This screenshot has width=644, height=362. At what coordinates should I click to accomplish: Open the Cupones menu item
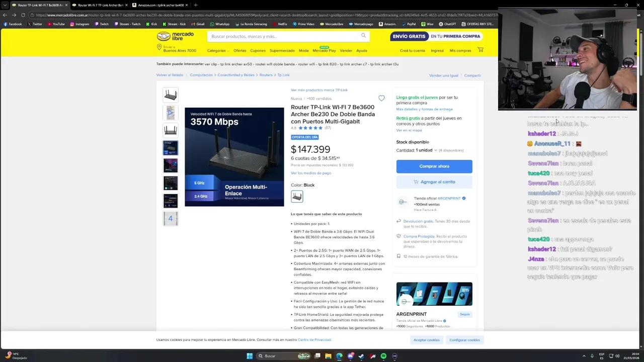coord(258,50)
